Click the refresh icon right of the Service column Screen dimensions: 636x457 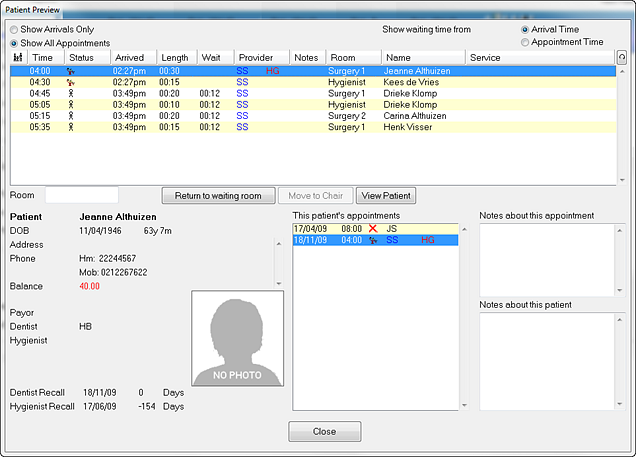pyautogui.click(x=621, y=58)
